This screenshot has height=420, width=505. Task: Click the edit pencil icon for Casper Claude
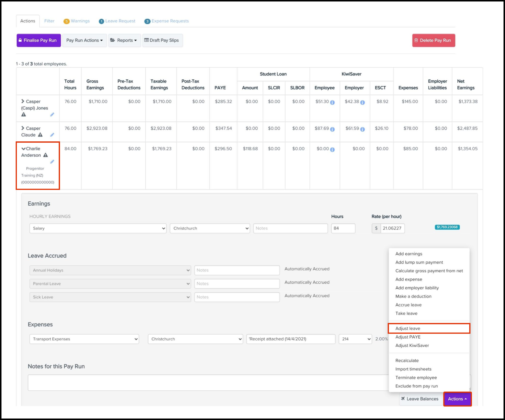(x=52, y=135)
